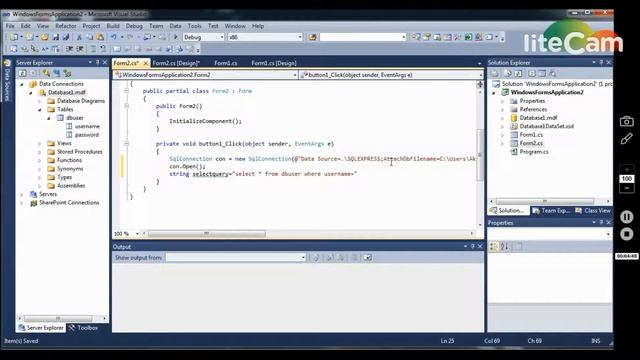The height and width of the screenshot is (360, 640).
Task: Toggle word wrap in Output window
Action: coord(367,258)
